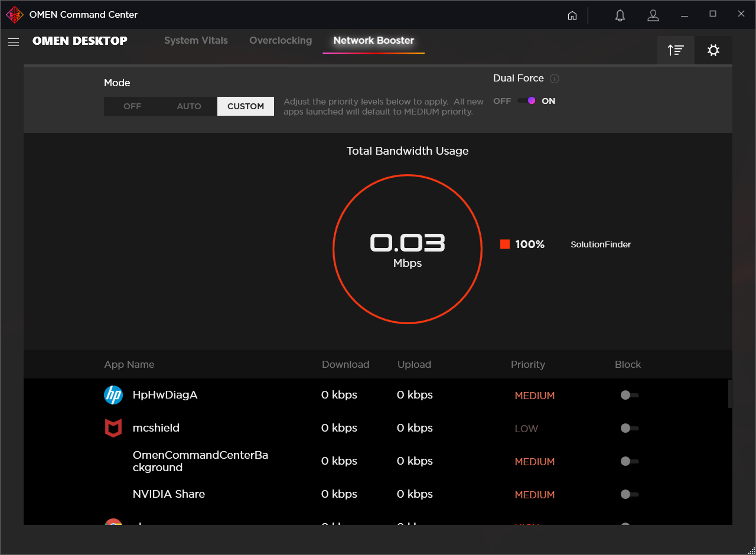This screenshot has height=555, width=756.
Task: Click the Upload column header
Action: click(x=414, y=364)
